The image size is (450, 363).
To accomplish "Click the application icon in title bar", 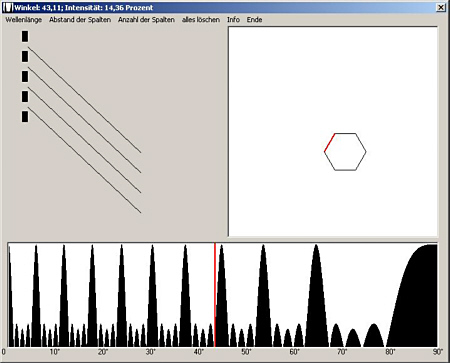I will (8, 7).
